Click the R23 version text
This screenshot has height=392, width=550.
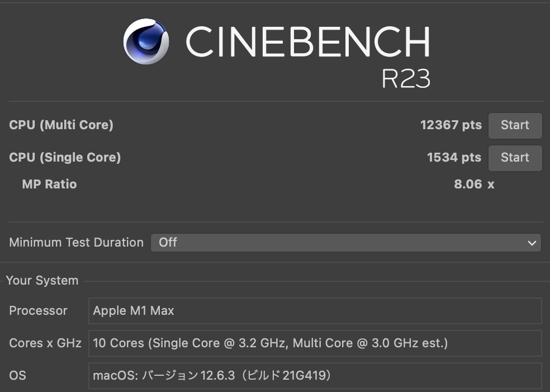pos(406,79)
